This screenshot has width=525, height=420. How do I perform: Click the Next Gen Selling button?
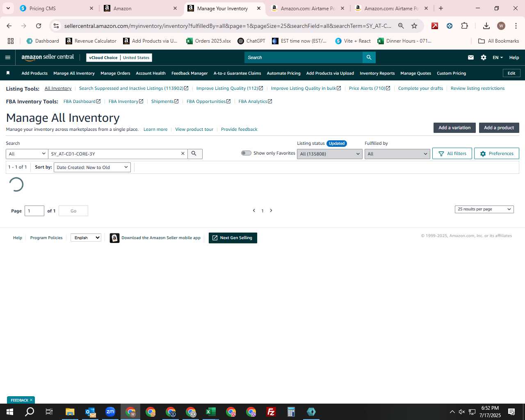pyautogui.click(x=233, y=238)
